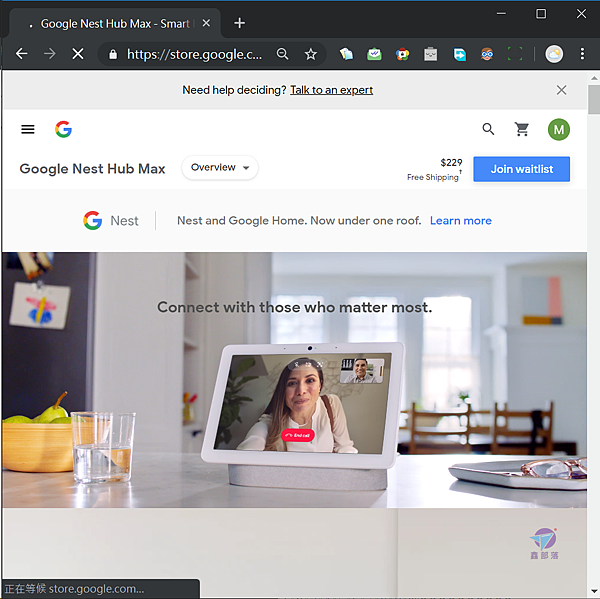This screenshot has height=599, width=600.
Task: Click the Google G logo
Action: coord(64,129)
